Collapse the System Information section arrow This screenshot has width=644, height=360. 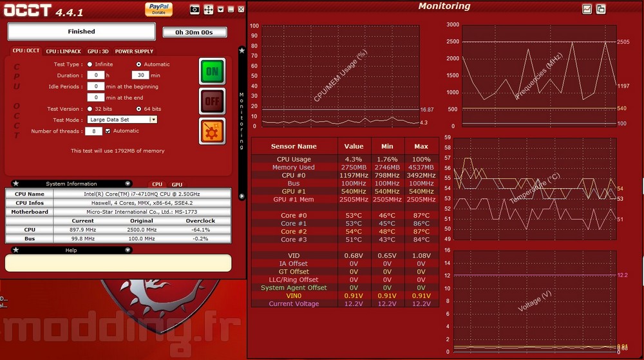coord(128,184)
